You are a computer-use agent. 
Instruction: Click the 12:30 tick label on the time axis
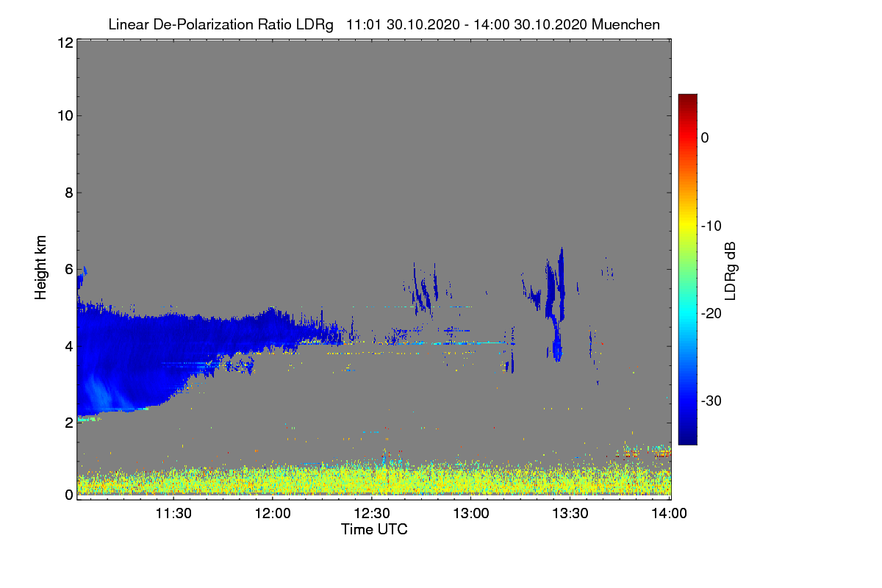(372, 514)
